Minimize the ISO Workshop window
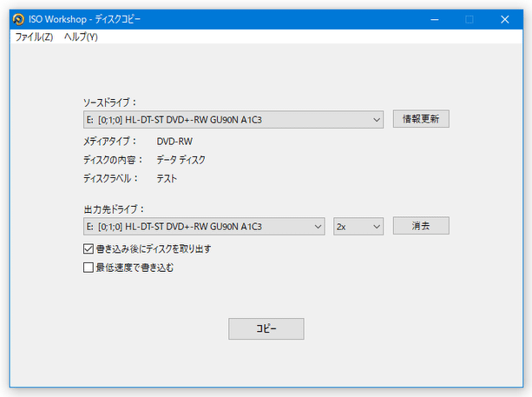The image size is (532, 397). (431, 18)
